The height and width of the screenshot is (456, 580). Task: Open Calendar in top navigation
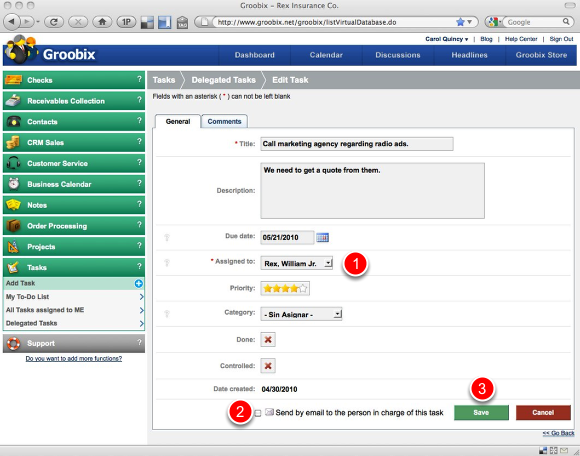(x=326, y=55)
